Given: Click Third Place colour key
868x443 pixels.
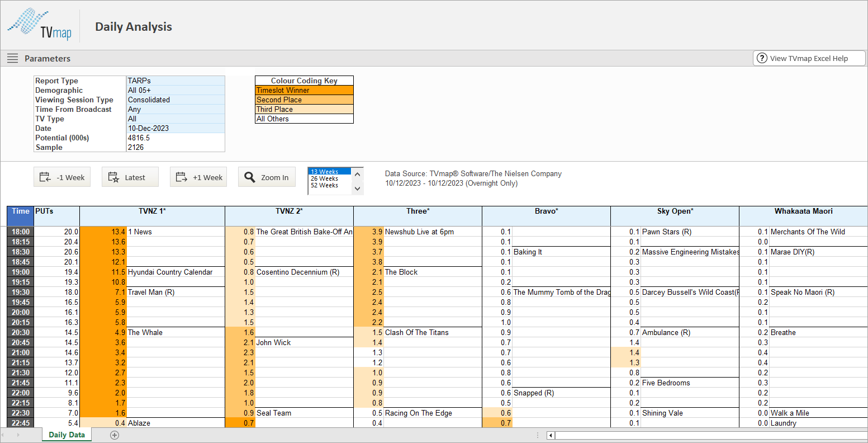Looking at the screenshot, I should pos(304,109).
